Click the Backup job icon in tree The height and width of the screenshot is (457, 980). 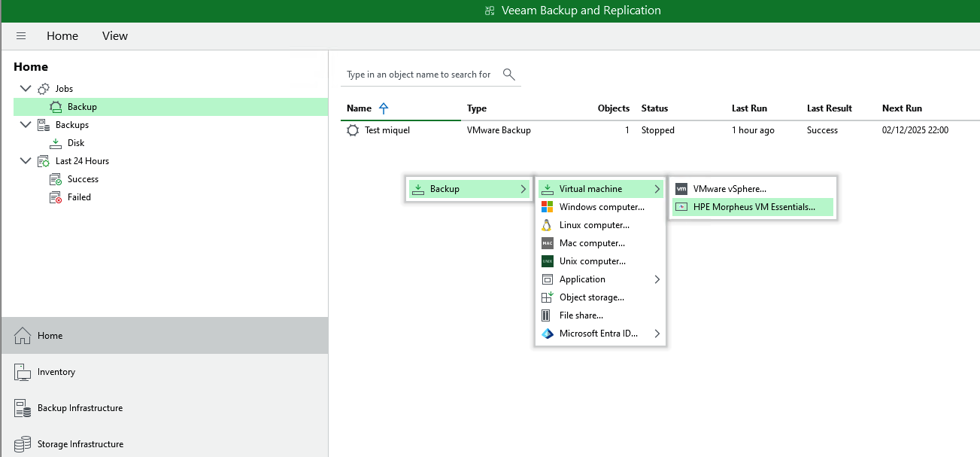pos(56,107)
